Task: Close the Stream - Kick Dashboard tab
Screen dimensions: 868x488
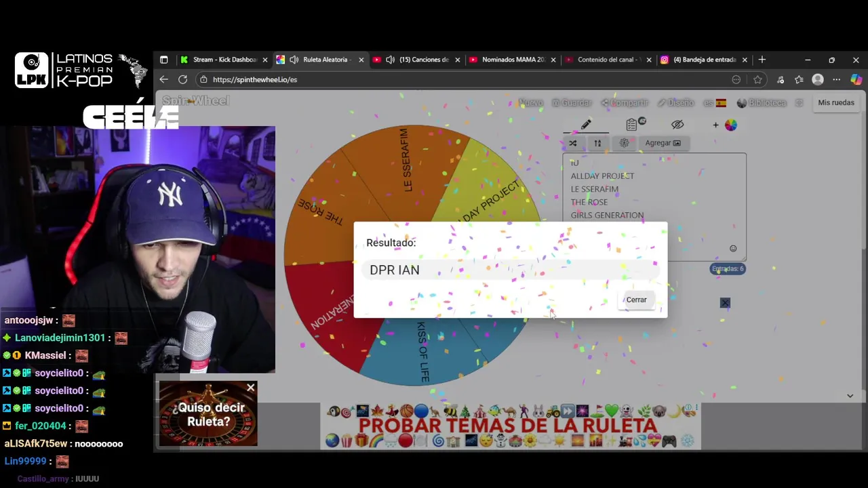Action: pos(265,60)
